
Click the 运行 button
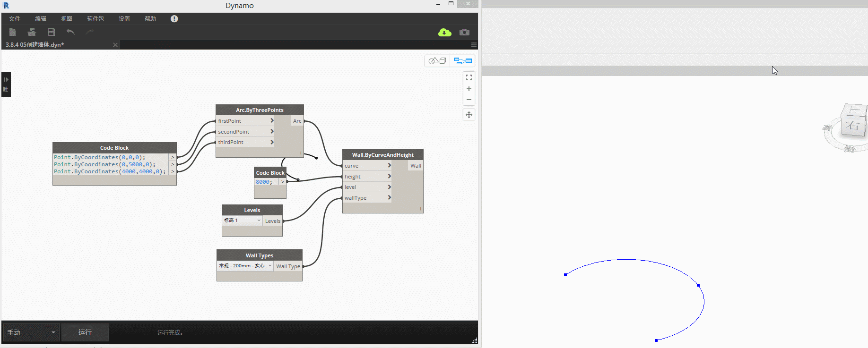point(85,332)
